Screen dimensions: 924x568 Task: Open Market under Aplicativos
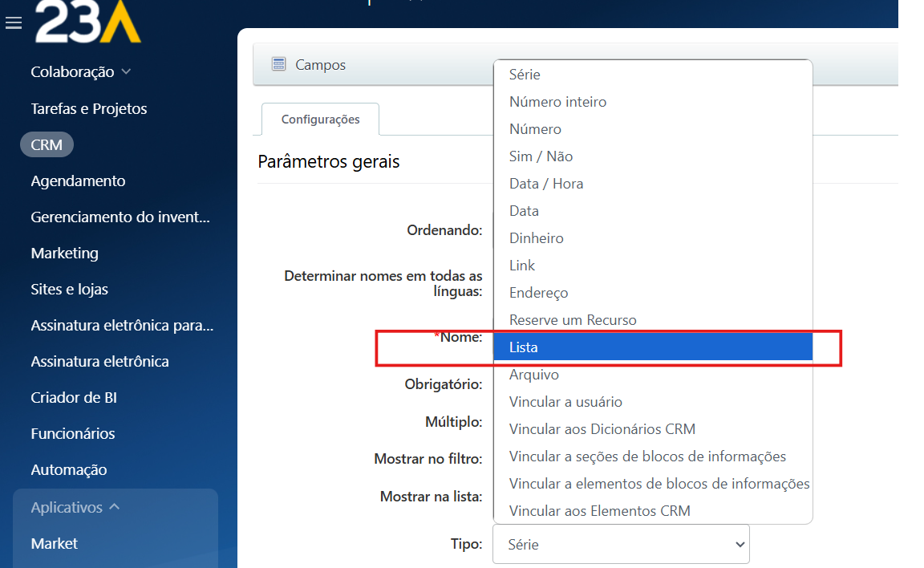54,543
